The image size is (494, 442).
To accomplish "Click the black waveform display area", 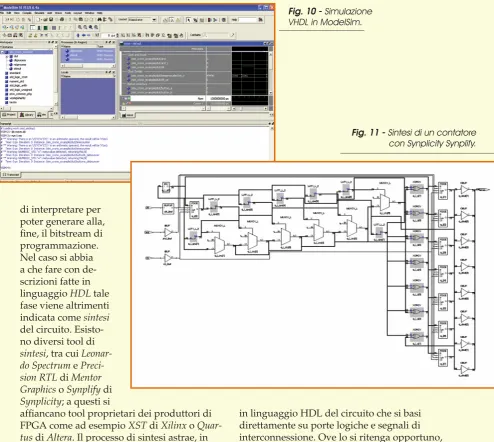I will point(250,76).
